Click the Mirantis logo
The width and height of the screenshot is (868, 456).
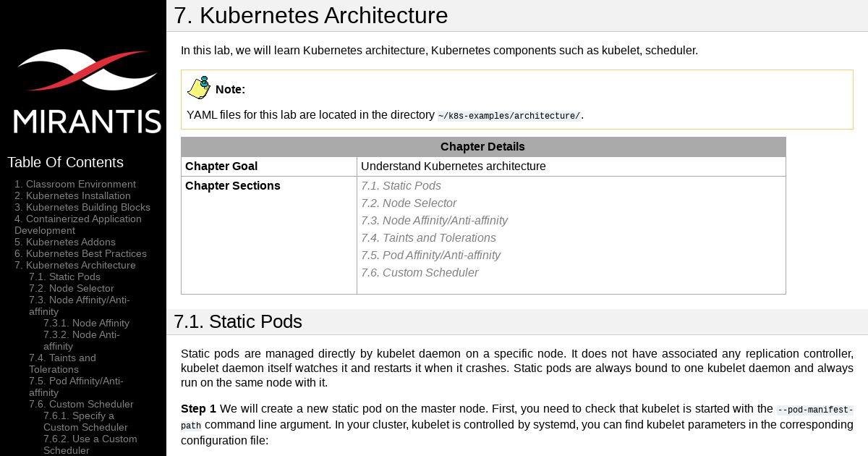pos(87,91)
